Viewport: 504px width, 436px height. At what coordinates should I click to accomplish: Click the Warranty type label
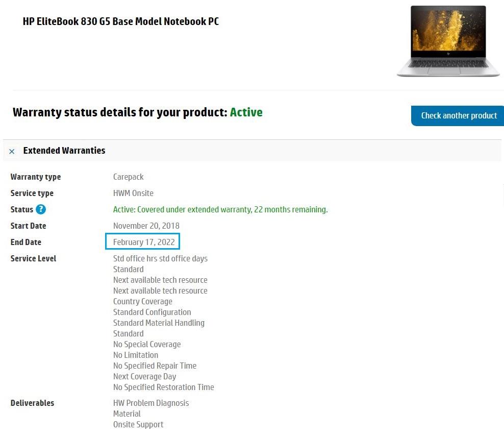[x=36, y=177]
